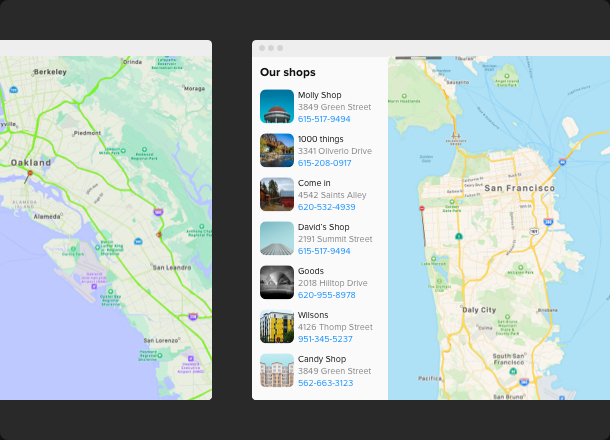Click the Hayward Regional Shoreline marker
The height and width of the screenshot is (440, 610).
(160, 355)
